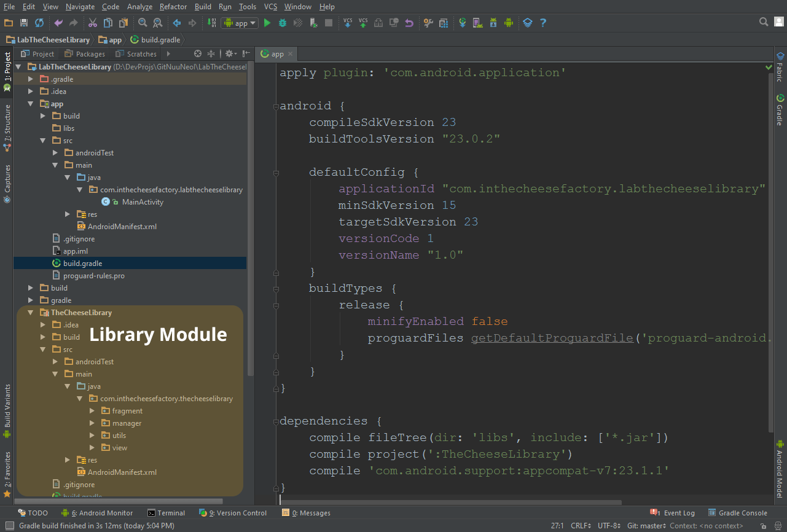Toggle the Terminal tool window

(x=166, y=513)
